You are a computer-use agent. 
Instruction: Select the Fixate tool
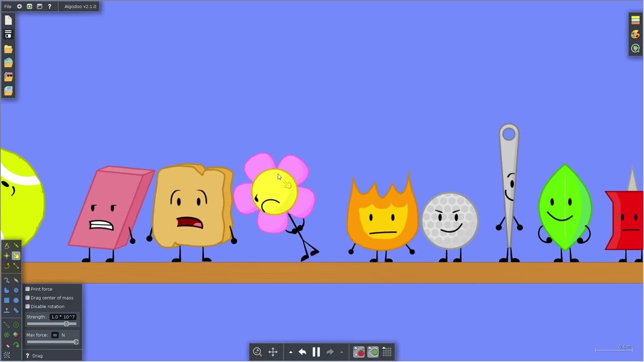16,325
